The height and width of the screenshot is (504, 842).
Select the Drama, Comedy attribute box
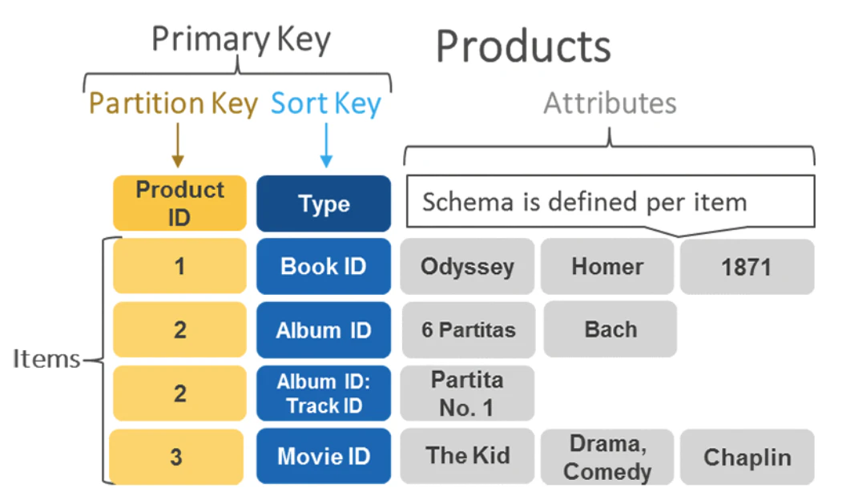click(607, 457)
